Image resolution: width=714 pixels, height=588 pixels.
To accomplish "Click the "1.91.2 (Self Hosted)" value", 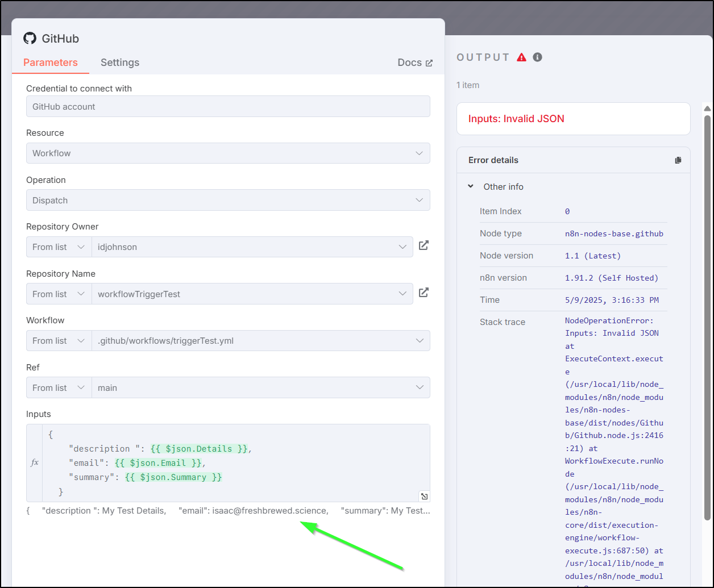I will (612, 278).
